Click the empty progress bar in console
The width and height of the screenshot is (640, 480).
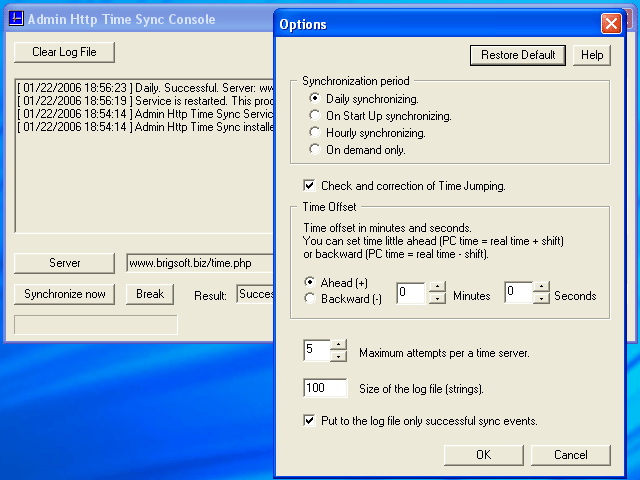[x=96, y=325]
